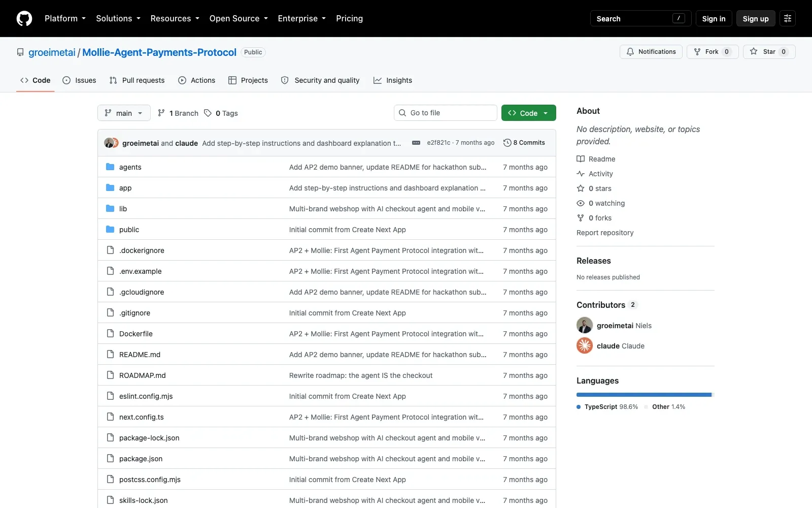Screen dimensions: 812x508
Task: Open groeimetai's avatar in Contributors
Action: (x=585, y=325)
